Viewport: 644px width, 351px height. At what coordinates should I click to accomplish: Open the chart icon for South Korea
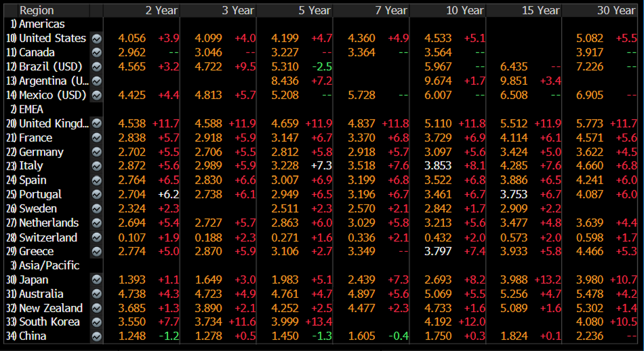[97, 323]
